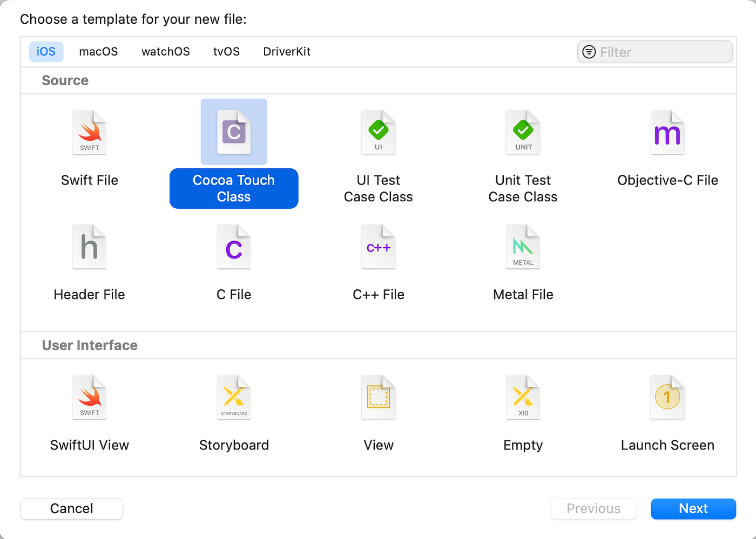
Task: Select the Swift File template icon
Action: 89,132
